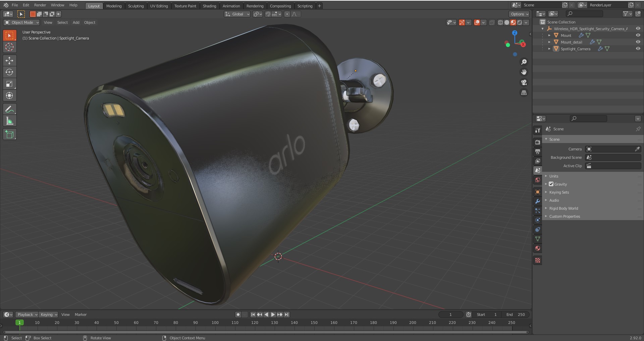This screenshot has height=341, width=644.
Task: Open the Render properties tab
Action: [538, 142]
